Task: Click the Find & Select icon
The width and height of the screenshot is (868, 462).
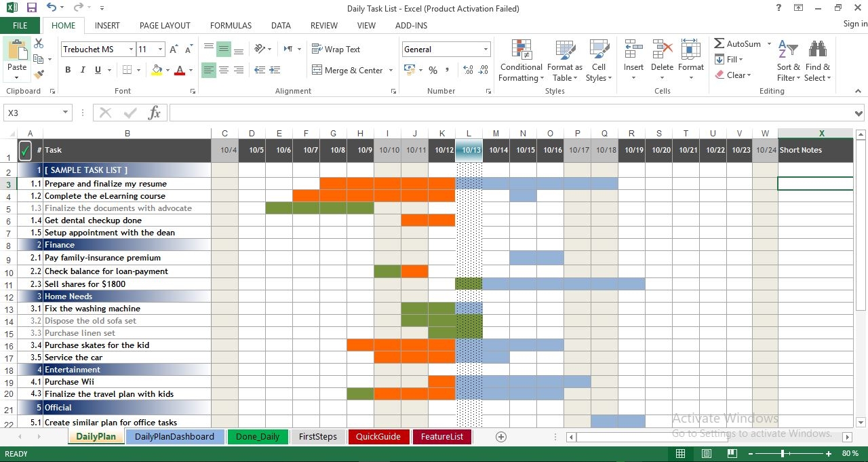Action: coord(817,61)
